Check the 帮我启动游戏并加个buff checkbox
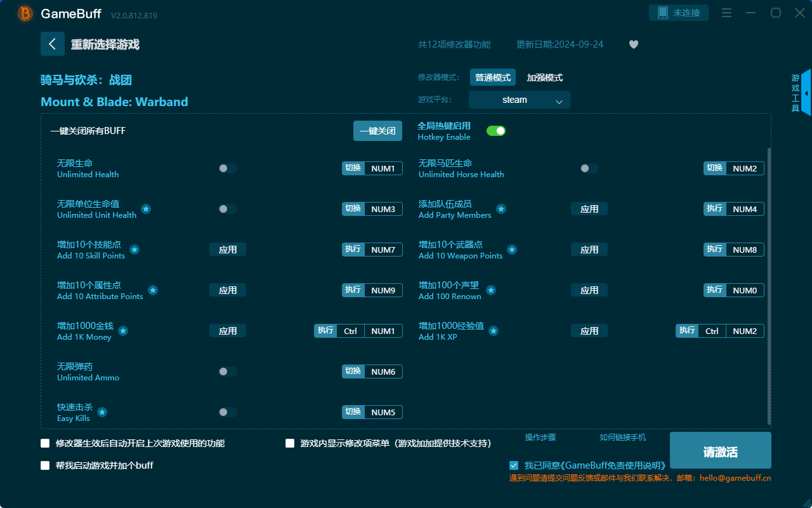Image resolution: width=812 pixels, height=508 pixels. 44,465
